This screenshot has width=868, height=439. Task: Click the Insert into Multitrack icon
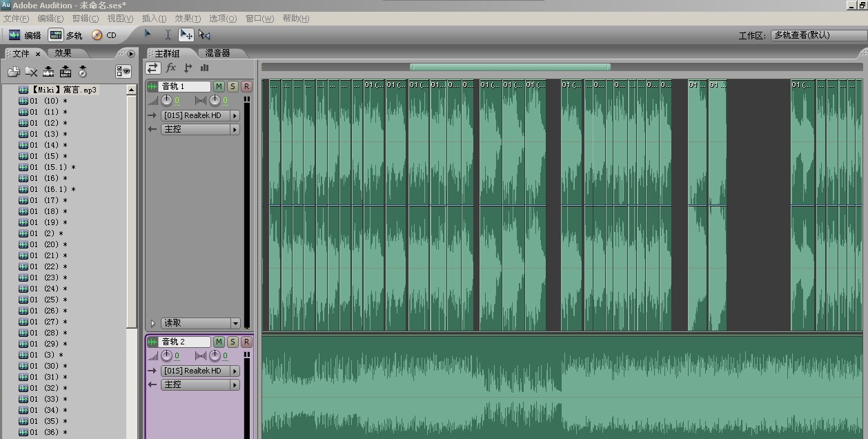click(66, 71)
